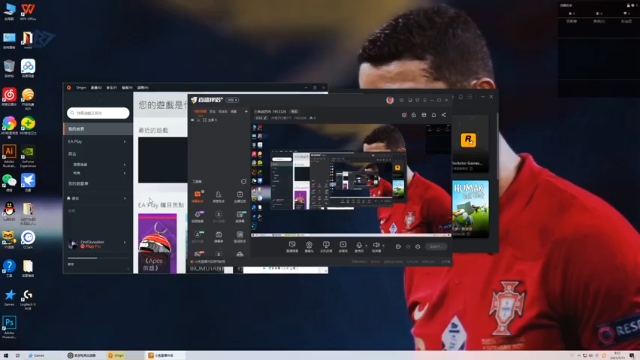
Task: Click the FindSkywalker avatar in Origin
Action: [73, 244]
